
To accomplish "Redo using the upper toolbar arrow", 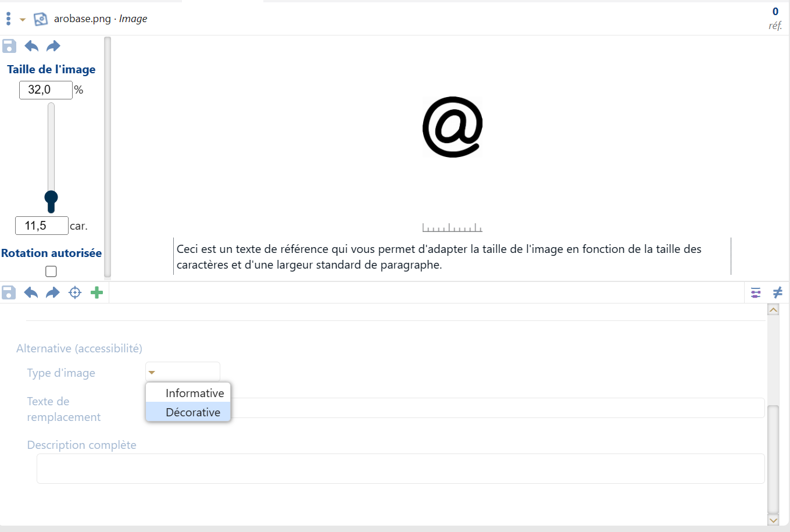I will pos(53,46).
